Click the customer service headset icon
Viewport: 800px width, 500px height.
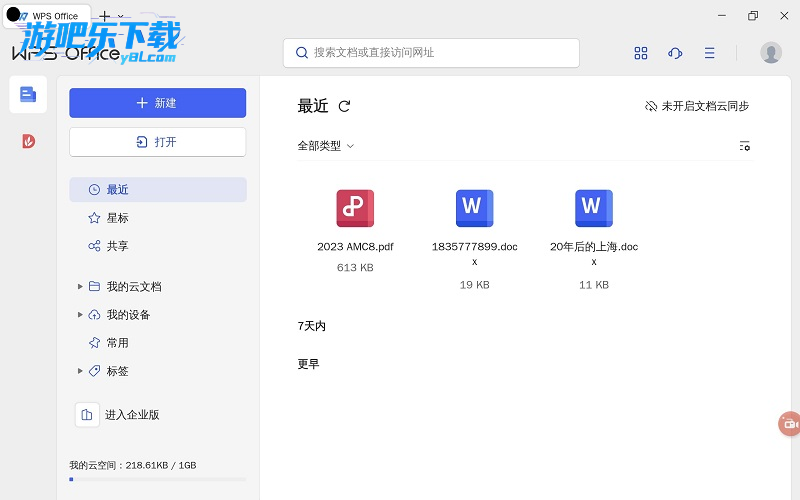pyautogui.click(x=675, y=53)
